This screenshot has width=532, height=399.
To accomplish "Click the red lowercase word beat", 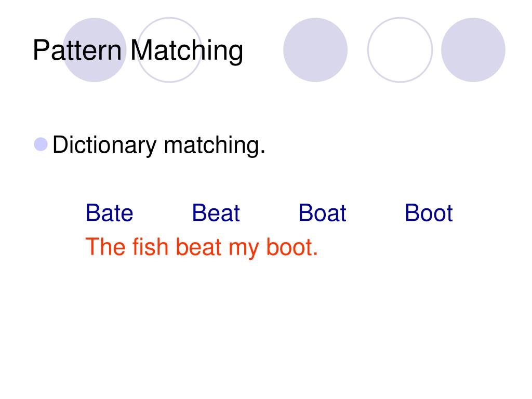I will pos(199,247).
